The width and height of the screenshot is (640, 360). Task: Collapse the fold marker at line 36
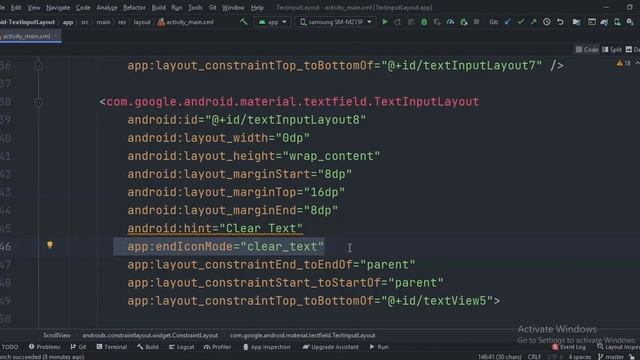[38, 65]
